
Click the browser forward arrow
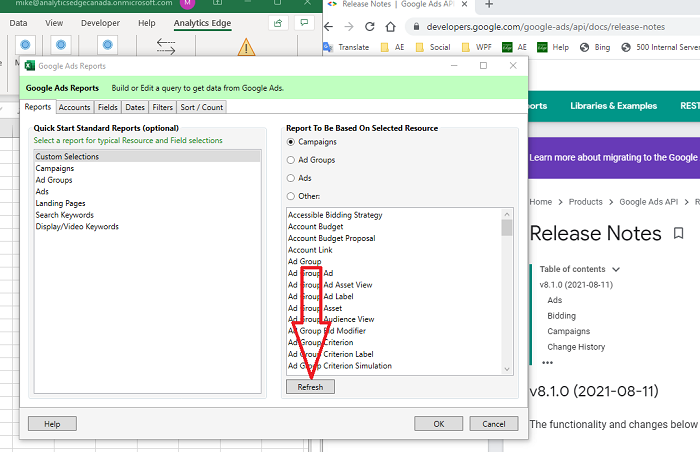(x=349, y=27)
